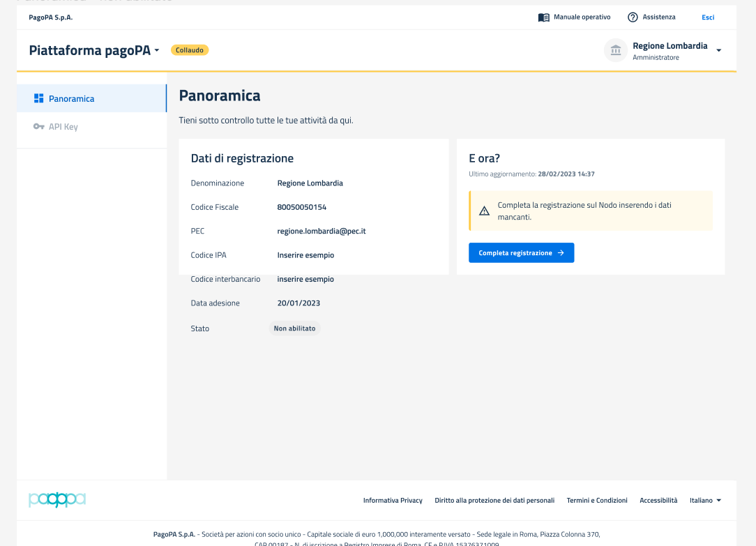This screenshot has height=546, width=756.
Task: Open API Key from the side menu
Action: [x=63, y=127]
